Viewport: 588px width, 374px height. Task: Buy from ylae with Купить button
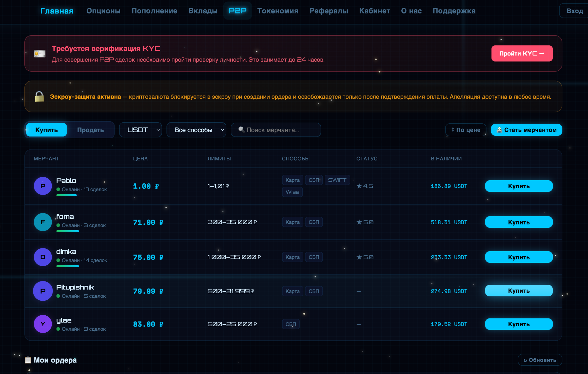(519, 324)
